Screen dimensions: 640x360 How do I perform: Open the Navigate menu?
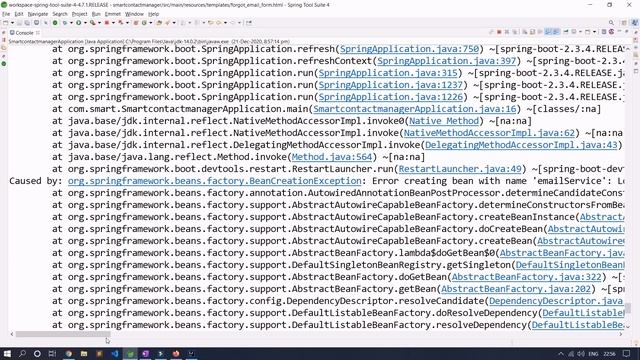(38, 14)
